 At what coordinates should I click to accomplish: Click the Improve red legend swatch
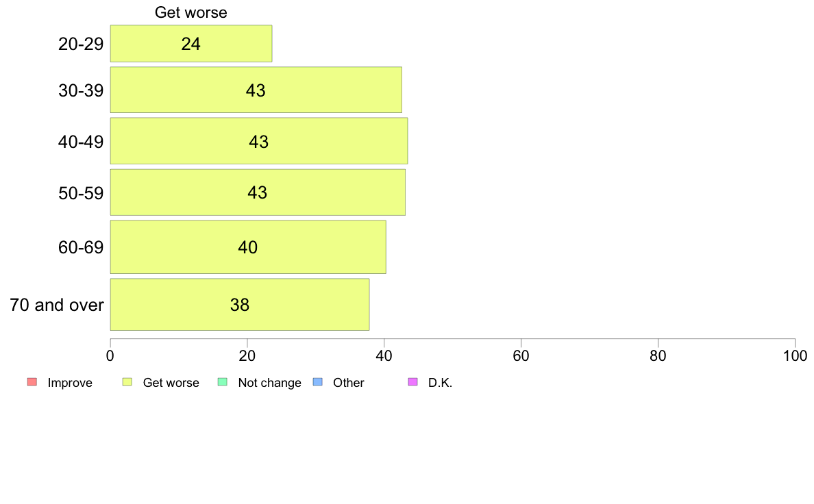point(32,382)
